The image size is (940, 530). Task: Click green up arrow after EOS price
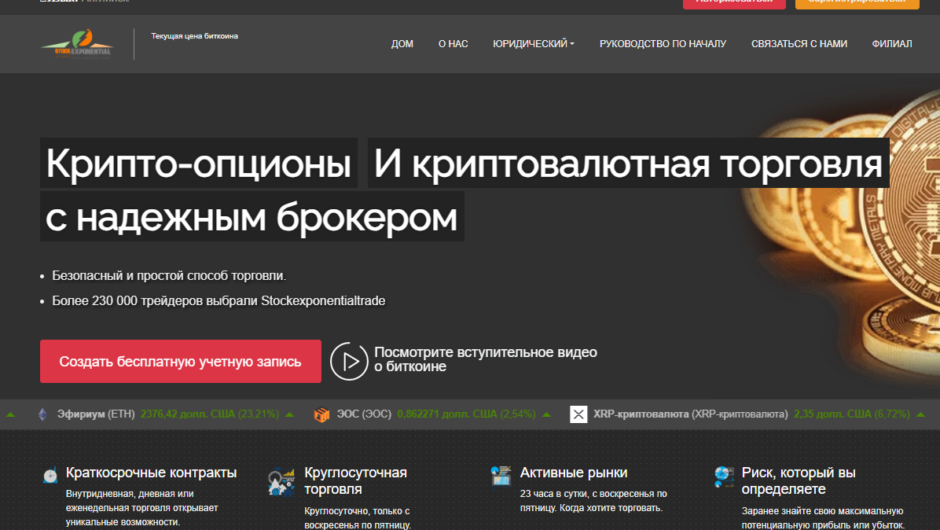tap(546, 414)
